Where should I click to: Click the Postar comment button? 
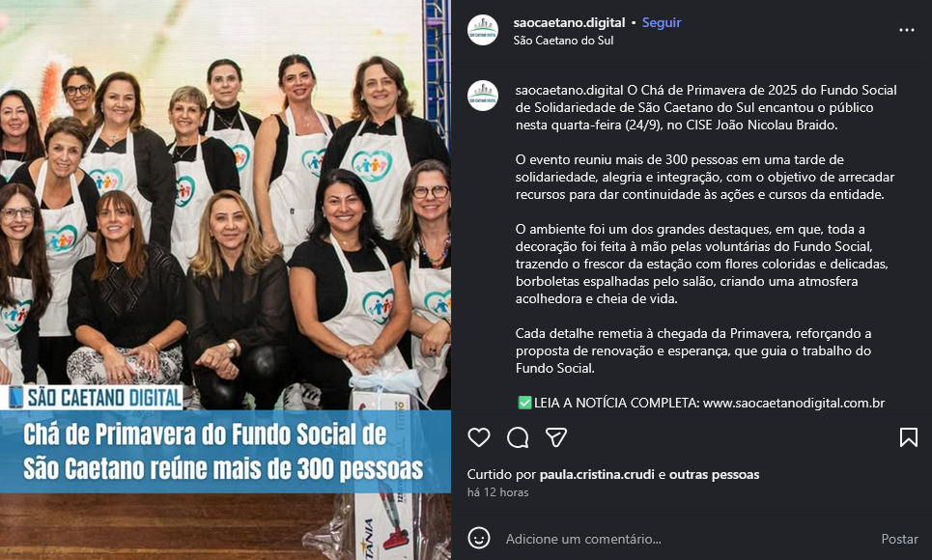[x=899, y=539]
